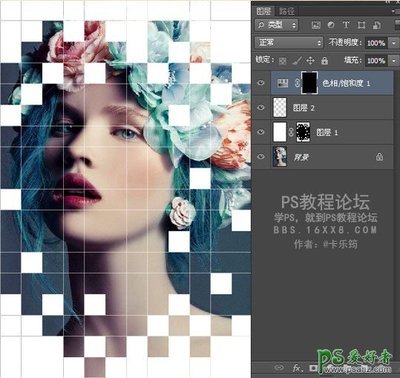Open the 正常 blend mode dropdown
This screenshot has width=400, height=378.
click(289, 43)
